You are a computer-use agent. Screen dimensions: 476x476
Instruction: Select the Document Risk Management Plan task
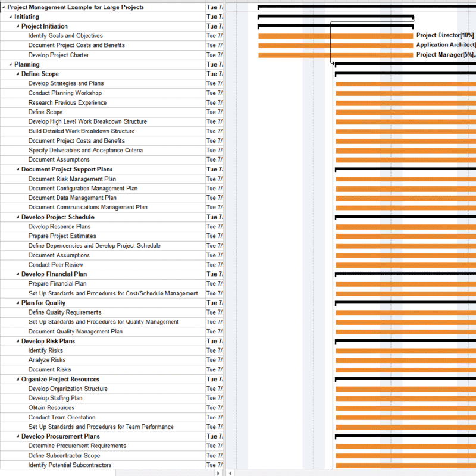(72, 179)
